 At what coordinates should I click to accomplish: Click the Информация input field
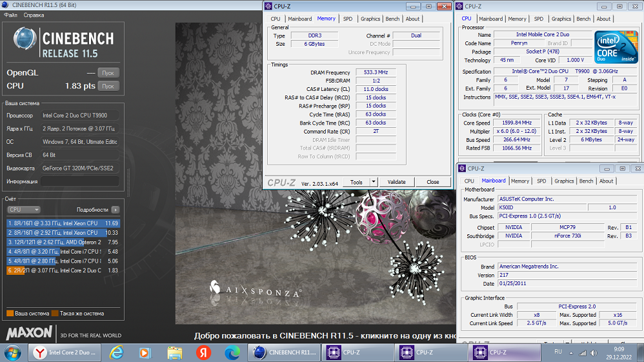pos(79,181)
